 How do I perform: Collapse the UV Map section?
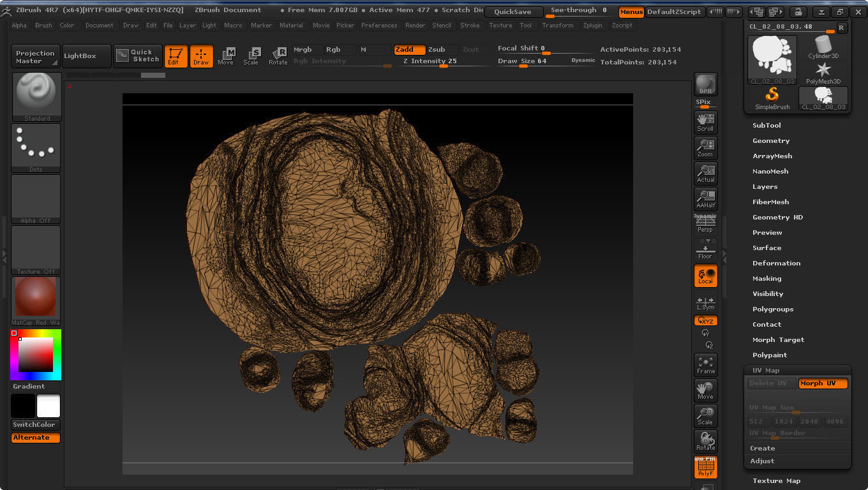pos(766,371)
